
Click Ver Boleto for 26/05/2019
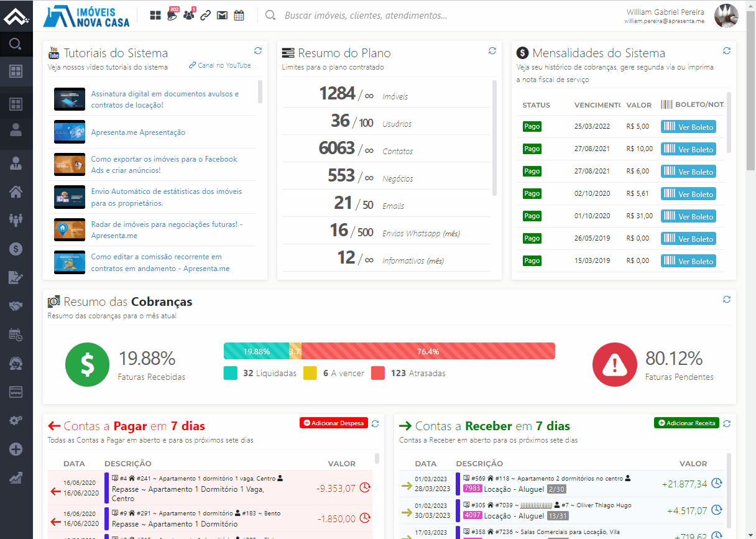688,239
